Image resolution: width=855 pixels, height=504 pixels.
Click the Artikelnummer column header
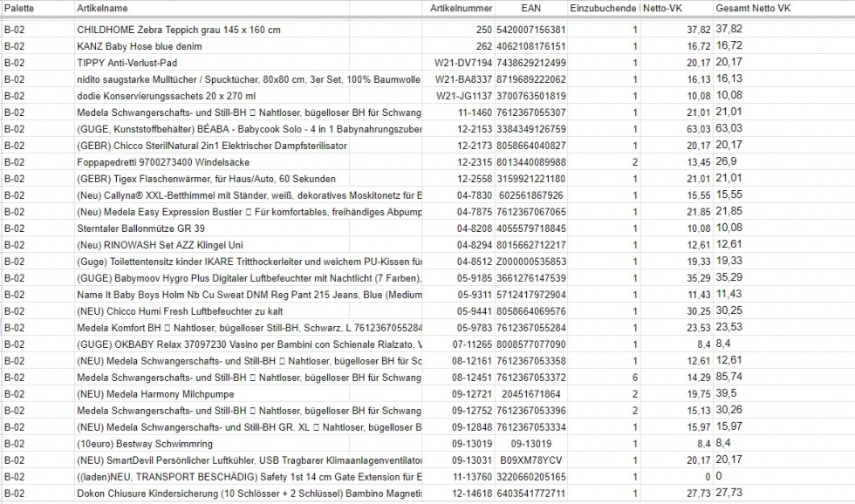[x=461, y=8]
